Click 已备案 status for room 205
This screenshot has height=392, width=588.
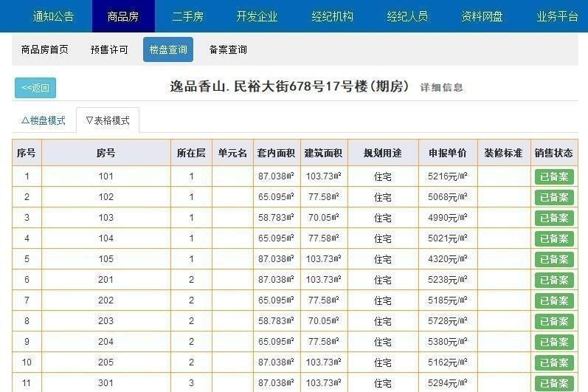click(x=554, y=362)
